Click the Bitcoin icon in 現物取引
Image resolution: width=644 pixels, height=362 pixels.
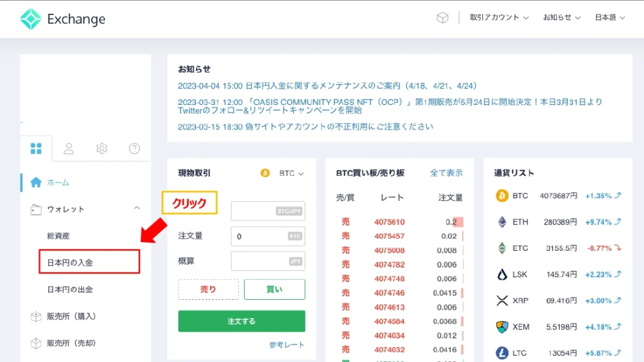pyautogui.click(x=265, y=173)
